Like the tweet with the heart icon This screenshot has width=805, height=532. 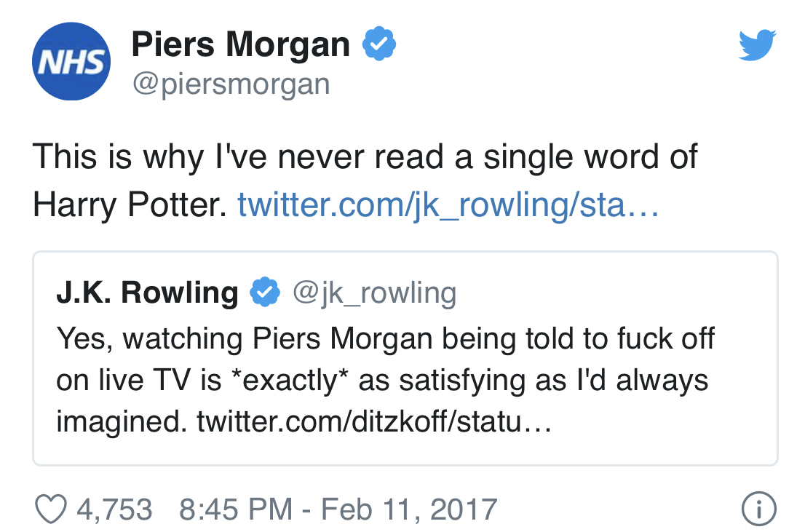[52, 509]
